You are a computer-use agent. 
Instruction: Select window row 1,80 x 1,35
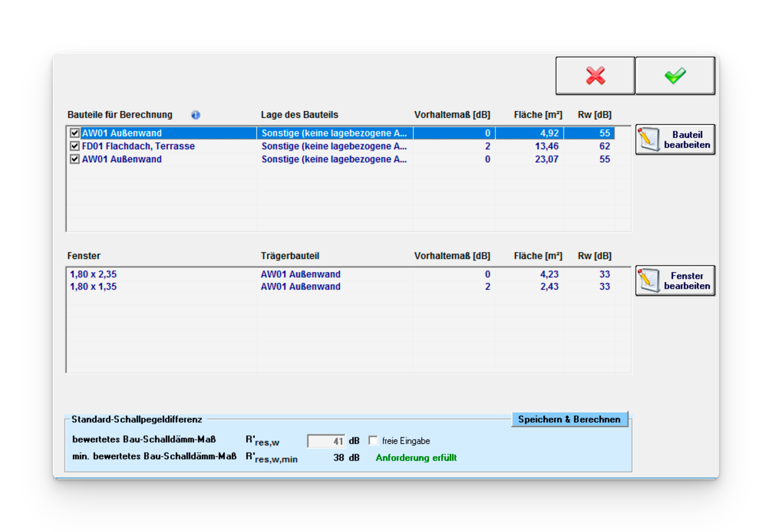click(93, 286)
